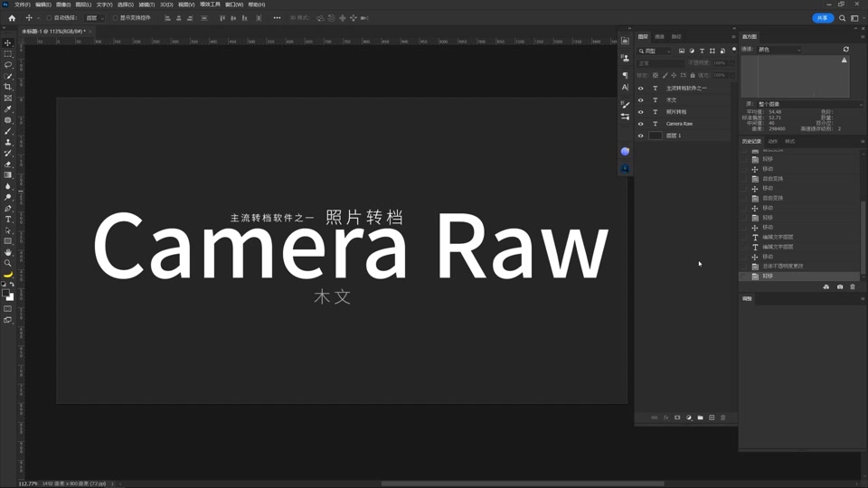This screenshot has width=868, height=488.
Task: Switch to the 动作 actions tab
Action: tap(773, 142)
